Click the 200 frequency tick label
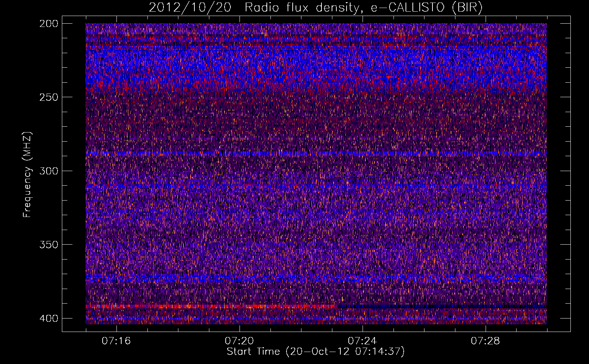This screenshot has height=364, width=589. pos(49,23)
